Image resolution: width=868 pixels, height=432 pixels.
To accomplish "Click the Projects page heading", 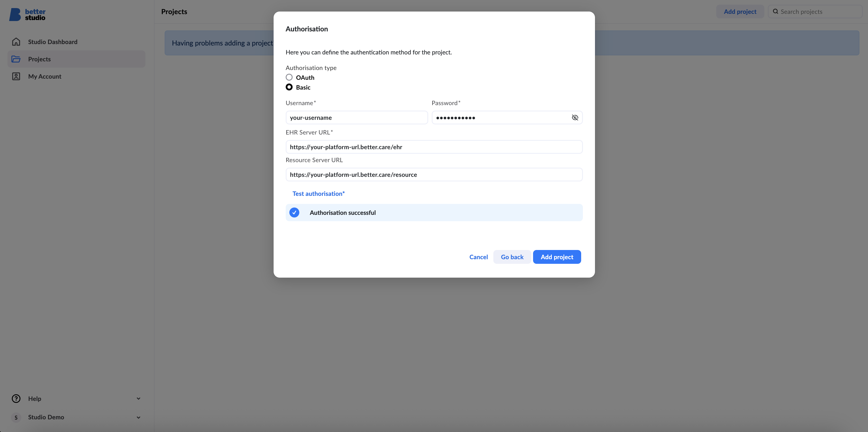I will pyautogui.click(x=174, y=12).
